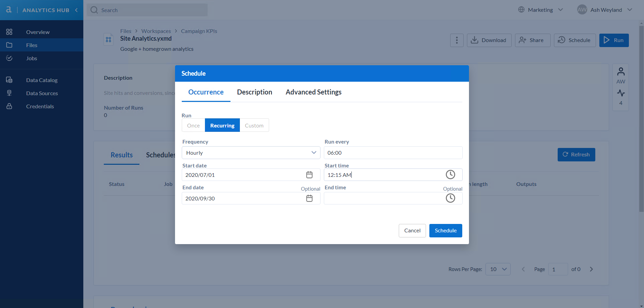Collapse the Analytics Hub sidebar
Image resolution: width=644 pixels, height=308 pixels.
tap(76, 10)
